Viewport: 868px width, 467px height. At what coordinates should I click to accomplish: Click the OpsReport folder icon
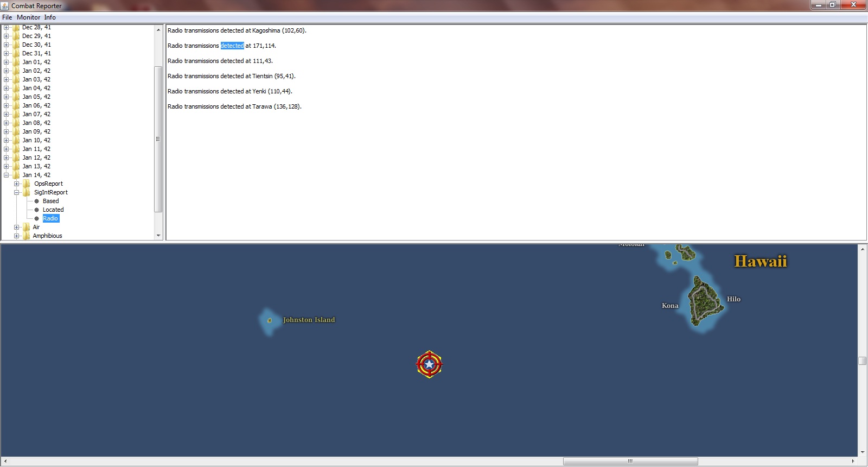[x=26, y=184]
